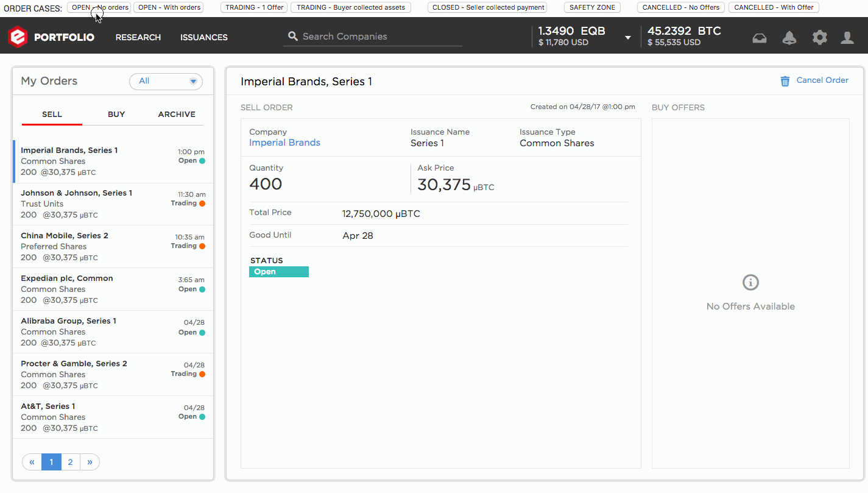Click the 45.2392 BTC balance

coord(684,30)
